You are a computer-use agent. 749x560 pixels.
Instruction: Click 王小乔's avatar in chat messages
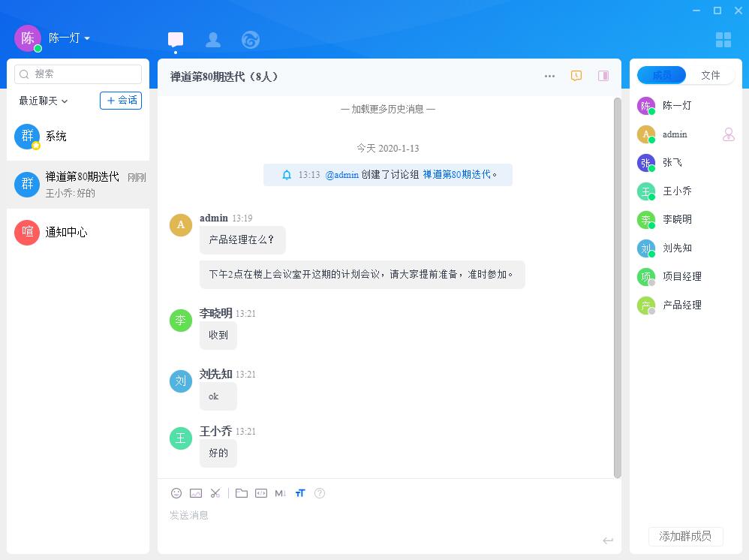[181, 438]
